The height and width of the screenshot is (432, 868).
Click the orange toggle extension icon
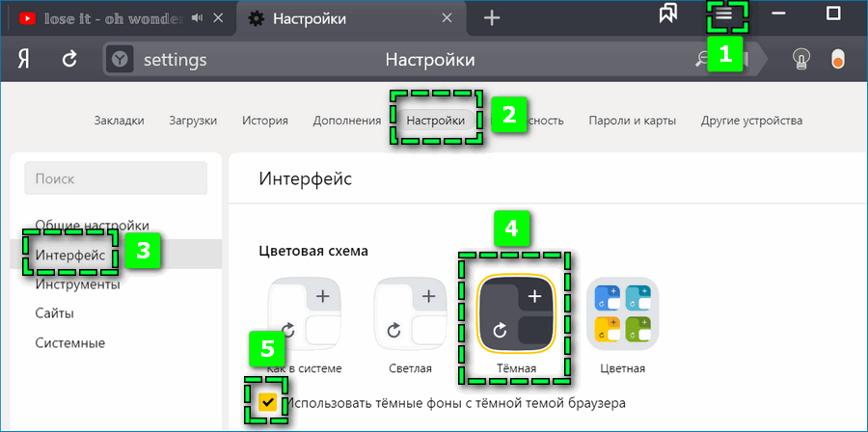click(838, 59)
